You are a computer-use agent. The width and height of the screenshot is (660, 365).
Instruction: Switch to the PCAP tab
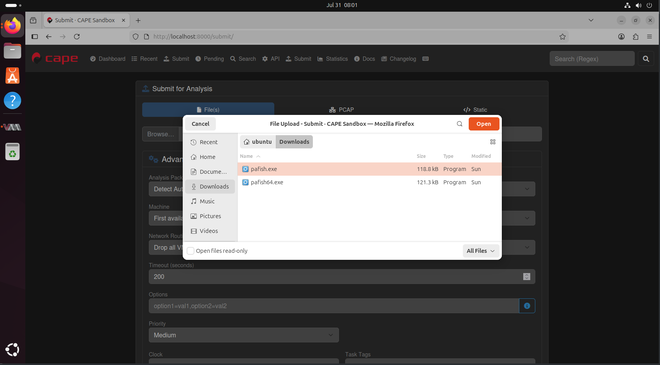(x=341, y=109)
